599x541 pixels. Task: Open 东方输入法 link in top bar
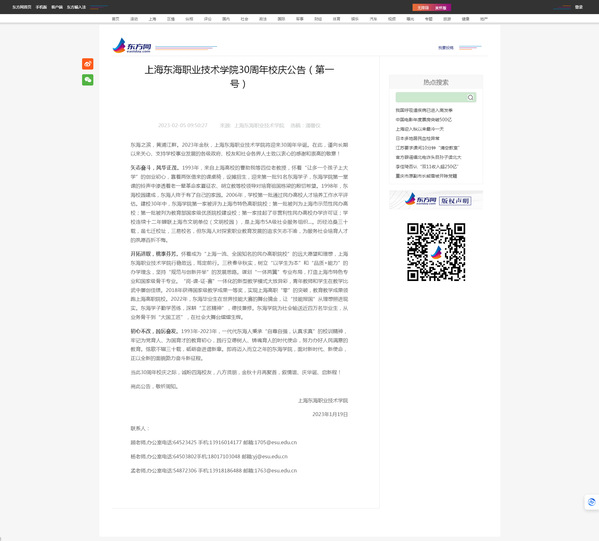point(76,7)
